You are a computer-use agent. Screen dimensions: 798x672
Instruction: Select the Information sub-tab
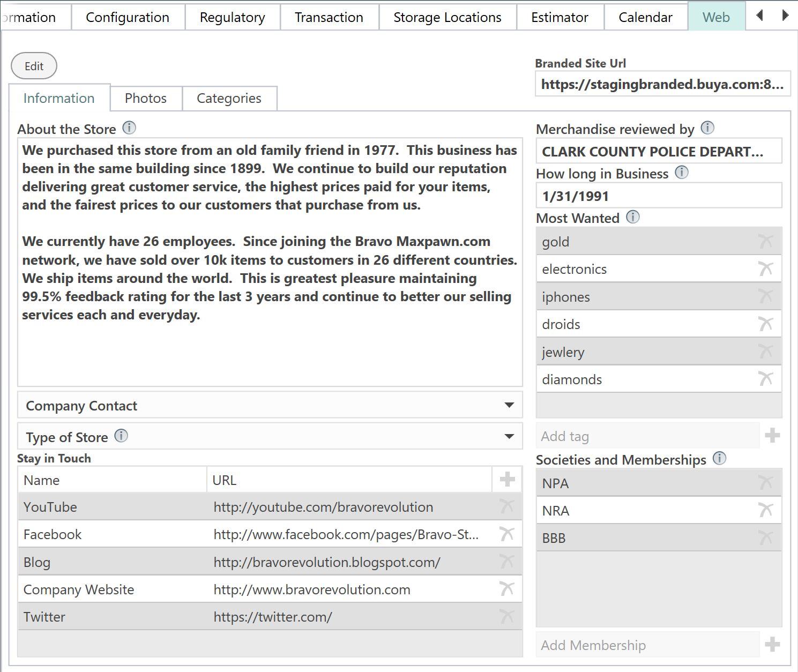(59, 98)
